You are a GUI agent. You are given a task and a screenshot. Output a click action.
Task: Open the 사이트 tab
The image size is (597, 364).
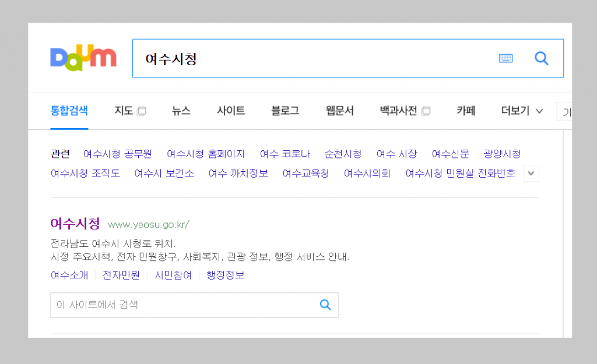click(x=231, y=111)
